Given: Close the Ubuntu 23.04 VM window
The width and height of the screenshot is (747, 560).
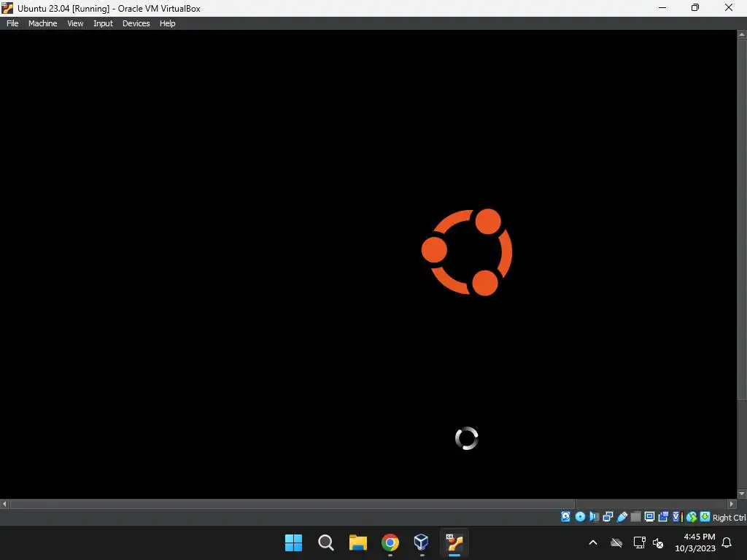Looking at the screenshot, I should (729, 7).
